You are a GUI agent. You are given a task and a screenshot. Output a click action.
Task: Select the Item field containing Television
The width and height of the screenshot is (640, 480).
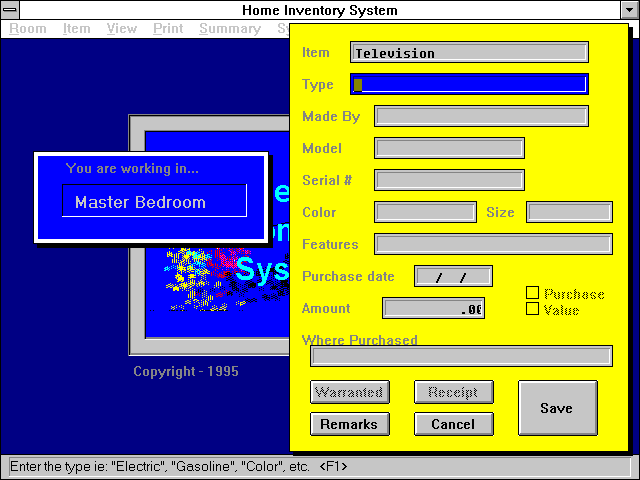[469, 53]
